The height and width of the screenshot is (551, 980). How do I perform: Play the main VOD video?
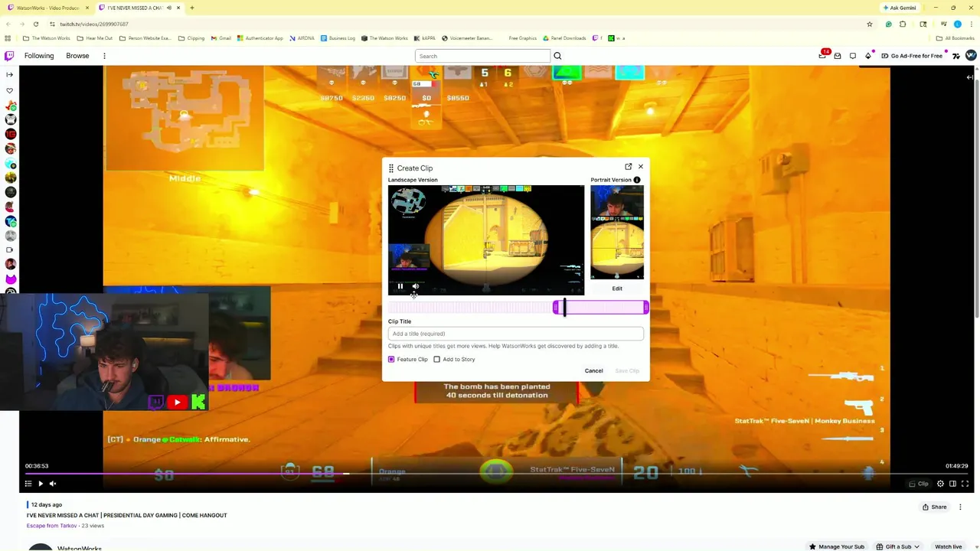(x=41, y=484)
